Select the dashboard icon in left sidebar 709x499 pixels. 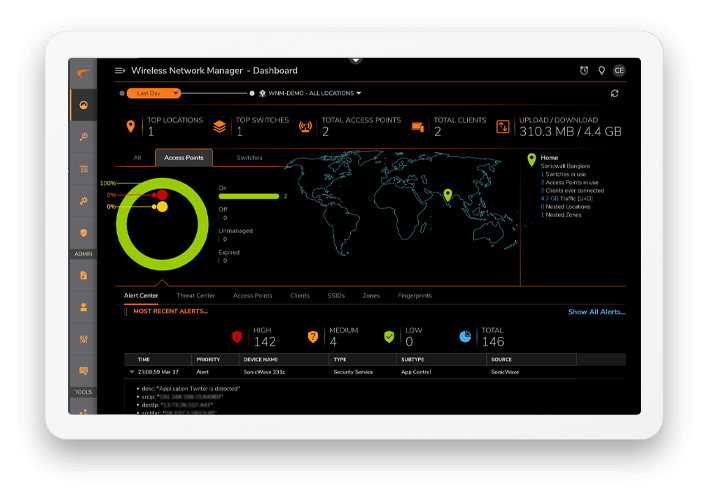click(x=83, y=105)
